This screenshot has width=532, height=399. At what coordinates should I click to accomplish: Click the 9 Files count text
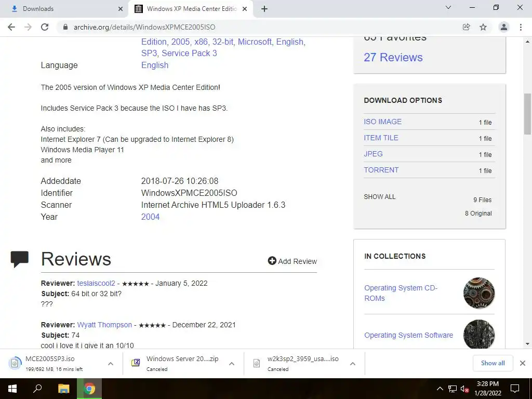(483, 200)
